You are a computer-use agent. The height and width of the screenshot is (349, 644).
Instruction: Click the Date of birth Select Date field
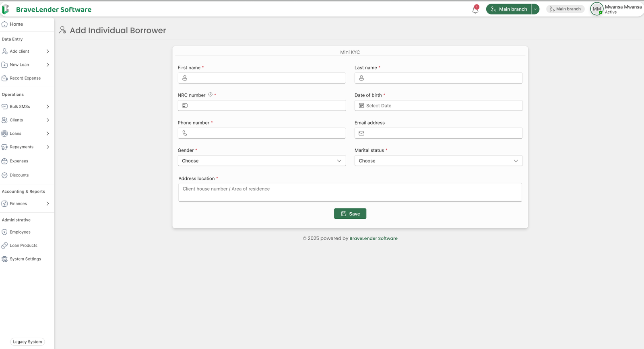click(x=438, y=106)
